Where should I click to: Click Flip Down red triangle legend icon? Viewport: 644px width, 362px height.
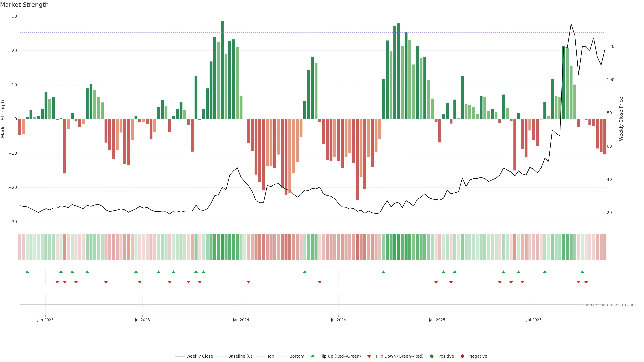pyautogui.click(x=369, y=356)
